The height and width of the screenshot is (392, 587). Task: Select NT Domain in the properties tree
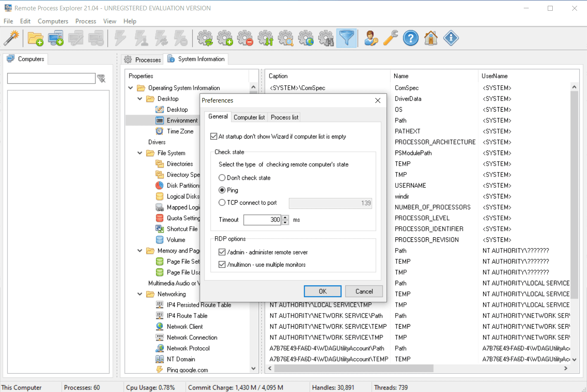coord(181,359)
